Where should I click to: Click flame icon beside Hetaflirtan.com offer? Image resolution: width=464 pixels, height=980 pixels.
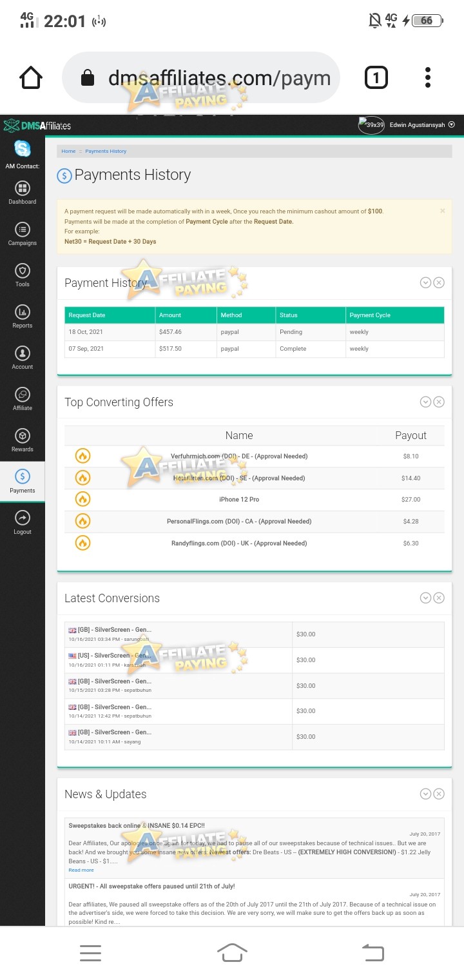click(x=82, y=478)
